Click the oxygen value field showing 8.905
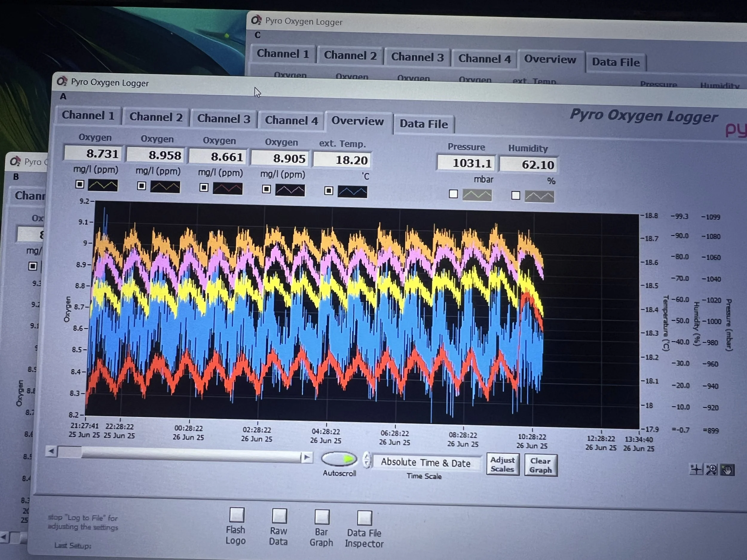 tap(280, 158)
